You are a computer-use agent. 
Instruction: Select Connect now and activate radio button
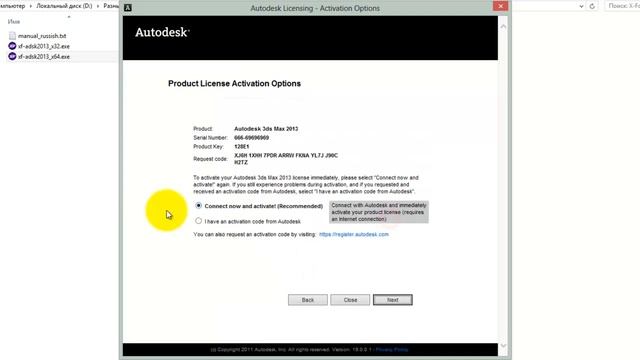point(198,206)
